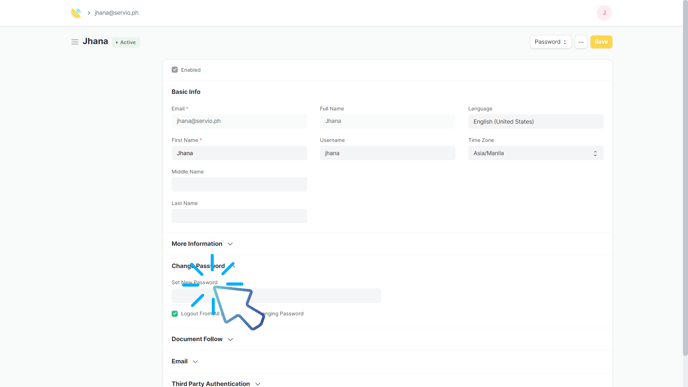The height and width of the screenshot is (387, 688).
Task: Click the Basic Info heading
Action: pos(186,92)
